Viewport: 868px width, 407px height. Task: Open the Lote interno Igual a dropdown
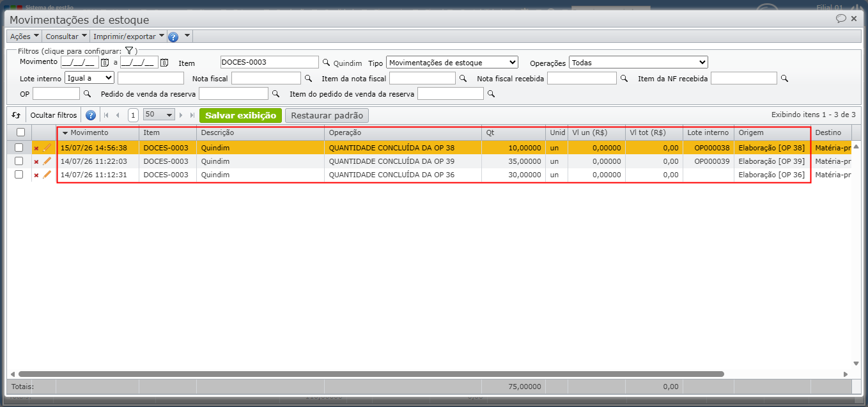[x=89, y=78]
